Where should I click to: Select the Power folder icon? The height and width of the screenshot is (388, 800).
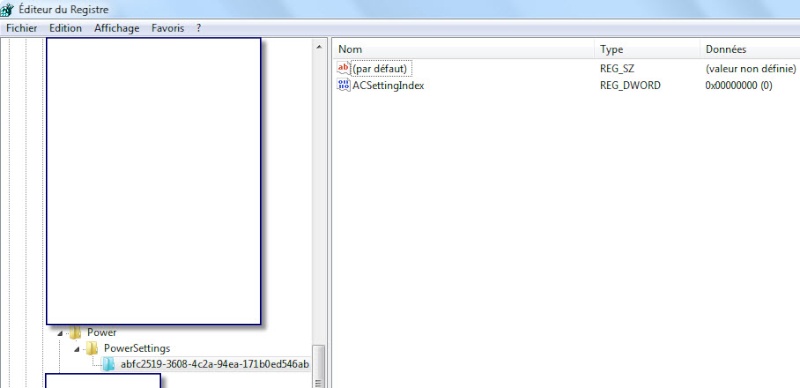[x=76, y=332]
